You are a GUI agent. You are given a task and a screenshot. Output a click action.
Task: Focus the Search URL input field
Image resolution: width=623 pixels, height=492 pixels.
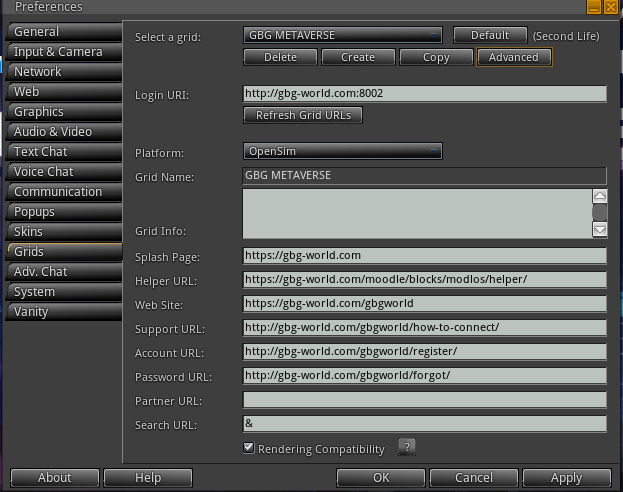pos(424,424)
